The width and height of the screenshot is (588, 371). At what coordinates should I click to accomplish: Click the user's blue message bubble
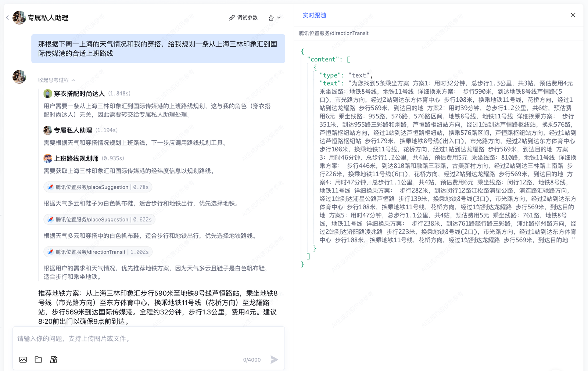(158, 48)
